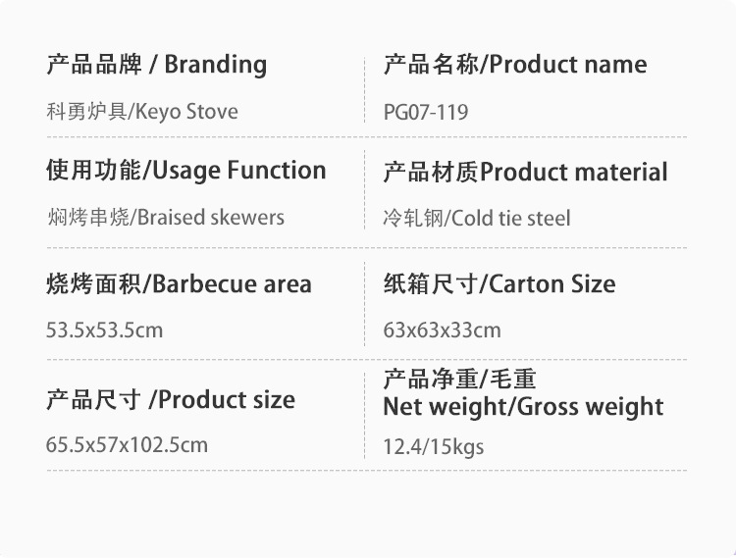
Task: Click the "Barbecue area" heading
Action: (233, 284)
